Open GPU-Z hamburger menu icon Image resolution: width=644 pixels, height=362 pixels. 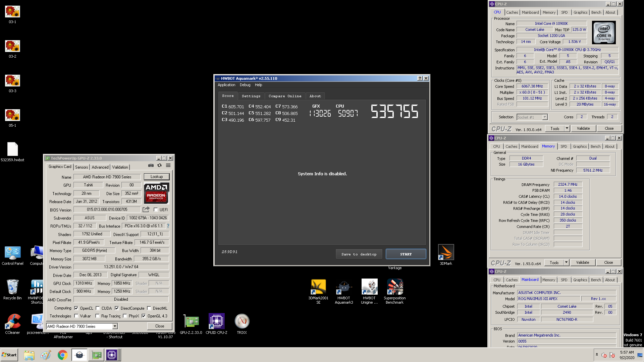[168, 165]
